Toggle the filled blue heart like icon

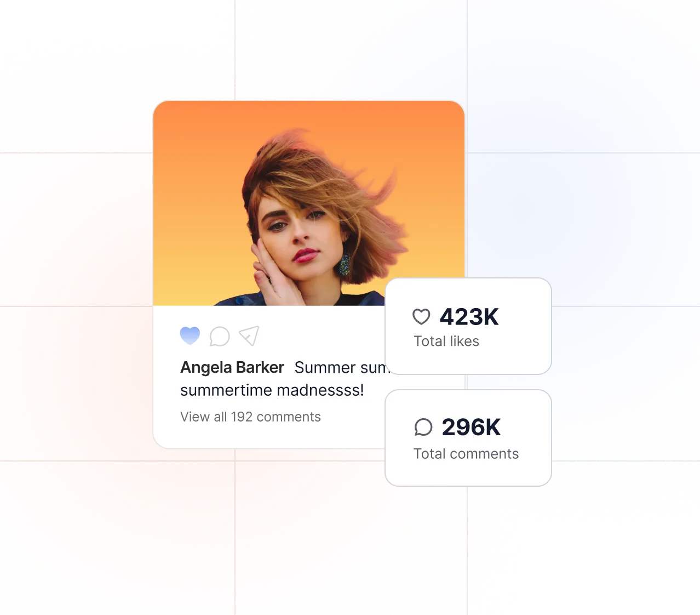point(190,335)
